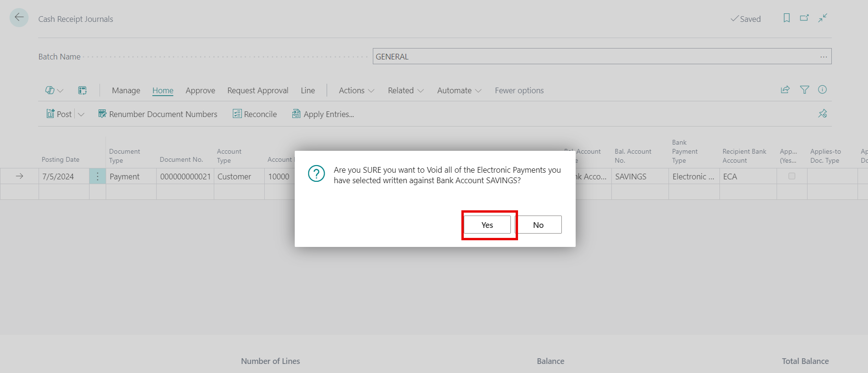
Task: Click Renumber Document Numbers
Action: (158, 114)
